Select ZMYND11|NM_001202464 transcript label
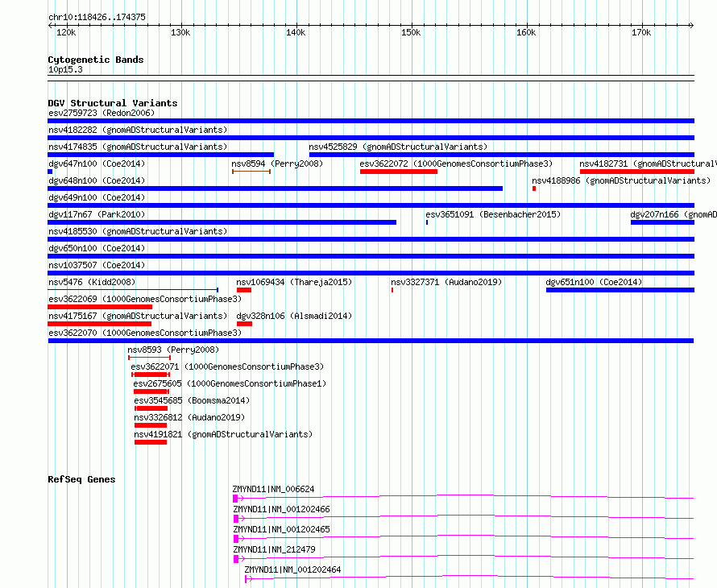 coord(292,569)
